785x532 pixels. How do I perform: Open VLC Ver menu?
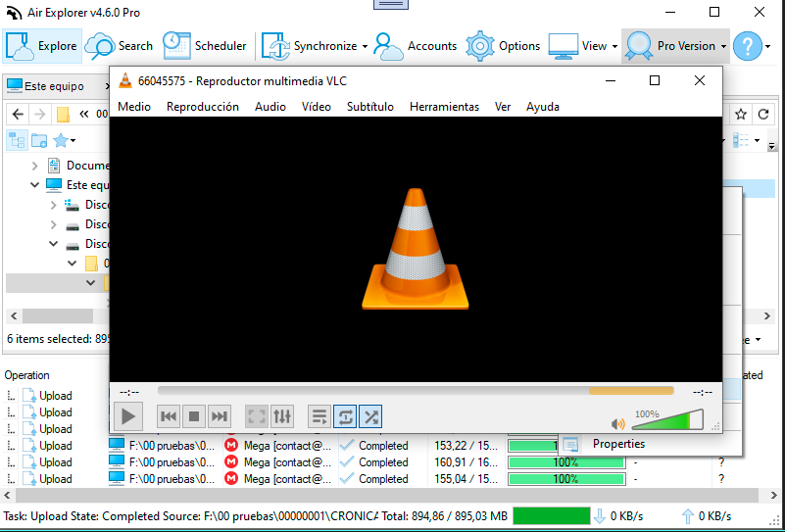[503, 107]
